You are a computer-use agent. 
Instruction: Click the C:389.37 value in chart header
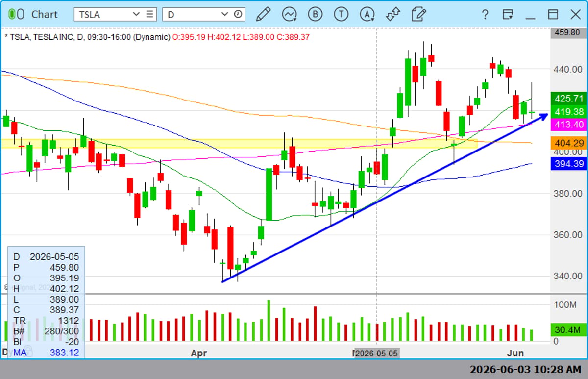point(293,37)
